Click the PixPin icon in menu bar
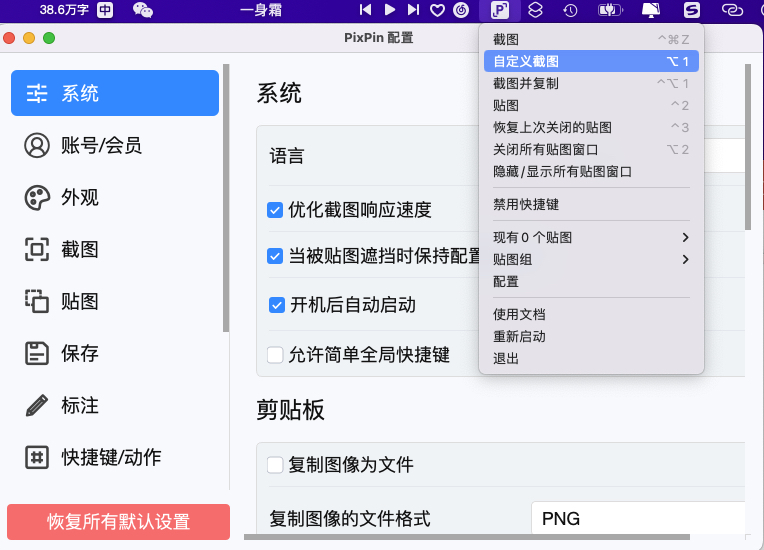The width and height of the screenshot is (764, 550). (499, 10)
